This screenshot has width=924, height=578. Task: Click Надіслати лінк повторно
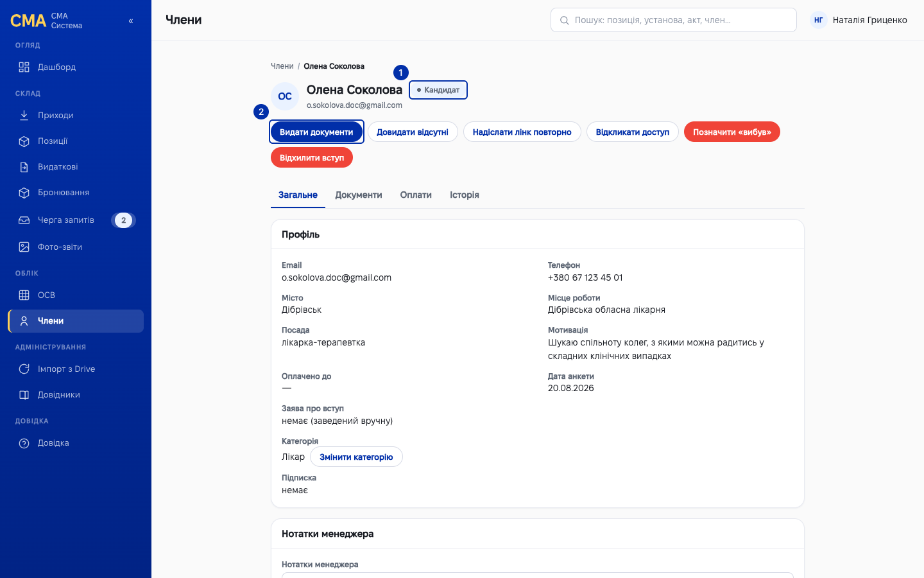click(522, 132)
